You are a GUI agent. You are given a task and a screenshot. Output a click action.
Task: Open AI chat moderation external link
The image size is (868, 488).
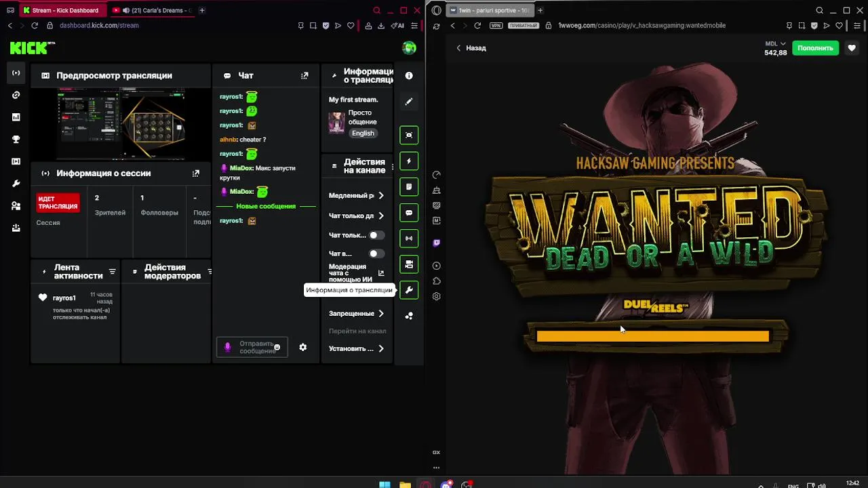pyautogui.click(x=381, y=273)
